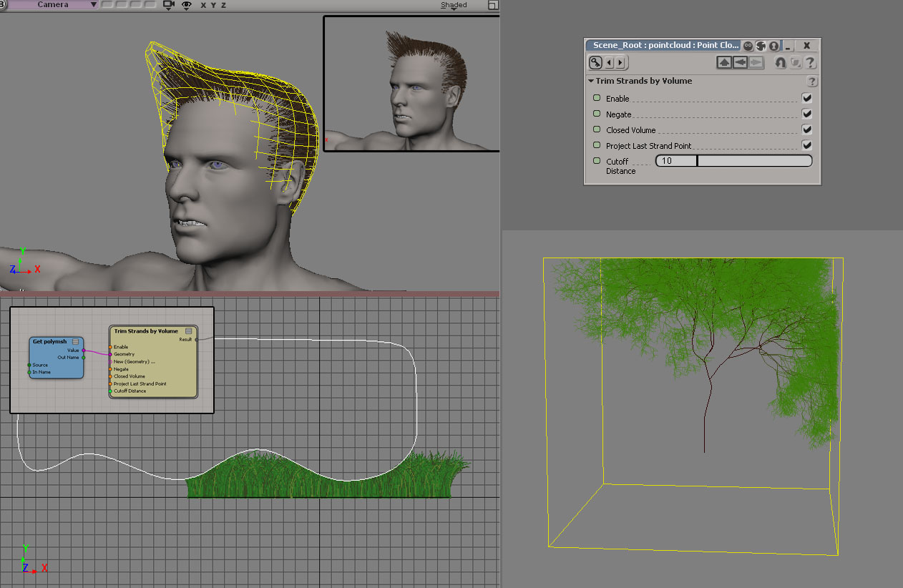Open the Shaded display mode dropdown
This screenshot has width=903, height=588.
(x=454, y=4)
